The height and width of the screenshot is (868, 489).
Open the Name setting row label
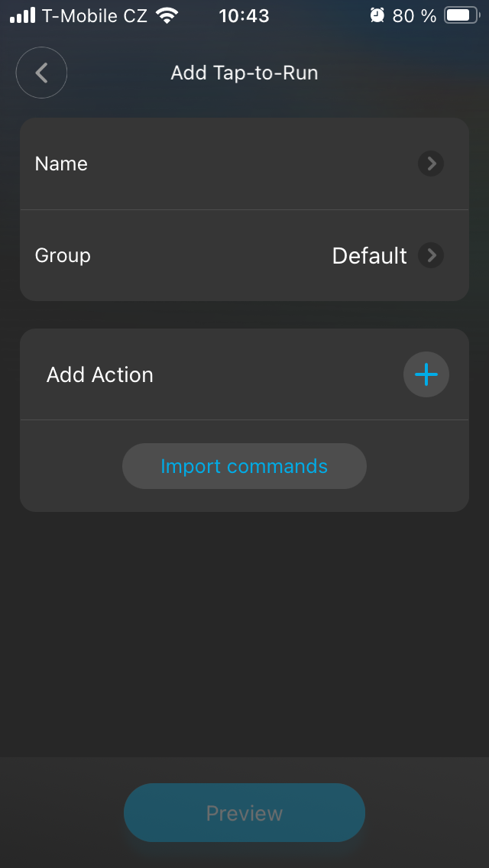(61, 164)
